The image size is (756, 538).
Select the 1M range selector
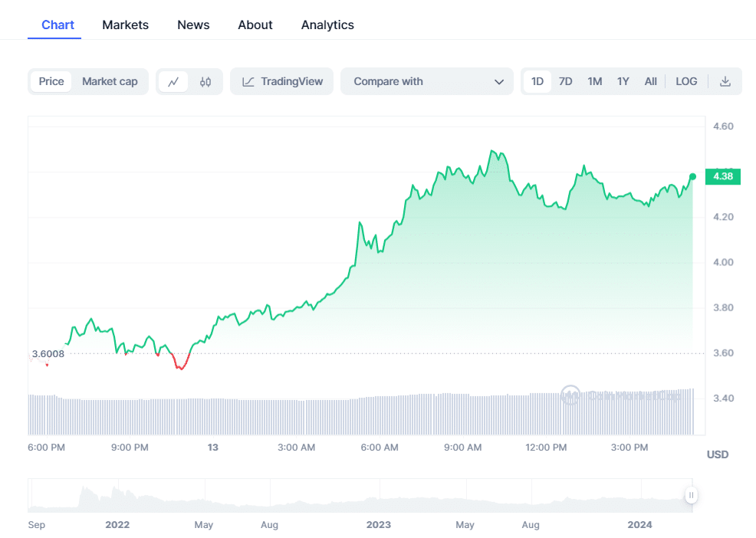coord(594,81)
